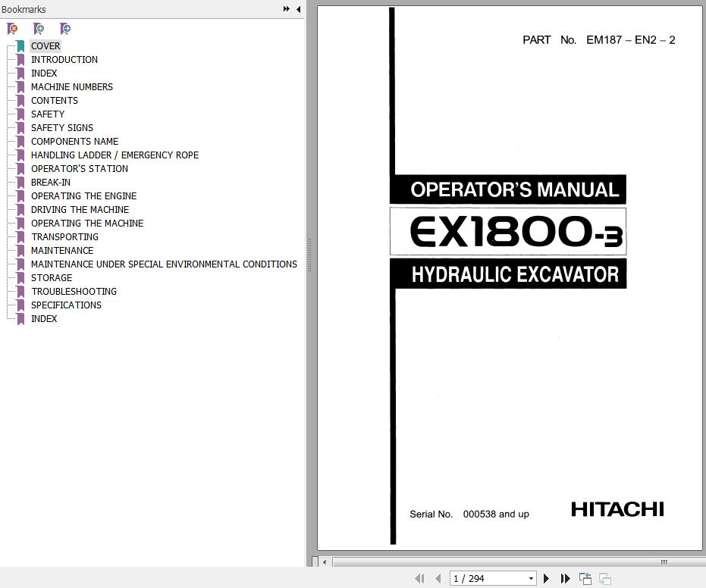The image size is (706, 588).
Task: Open the SAFETY bookmark
Action: 48,114
